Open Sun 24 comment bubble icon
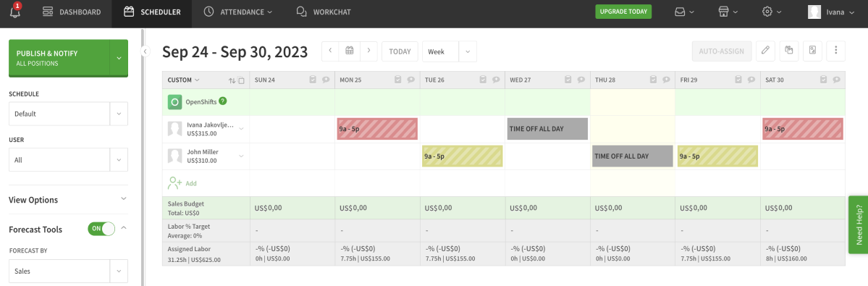The image size is (868, 286). coord(326,80)
